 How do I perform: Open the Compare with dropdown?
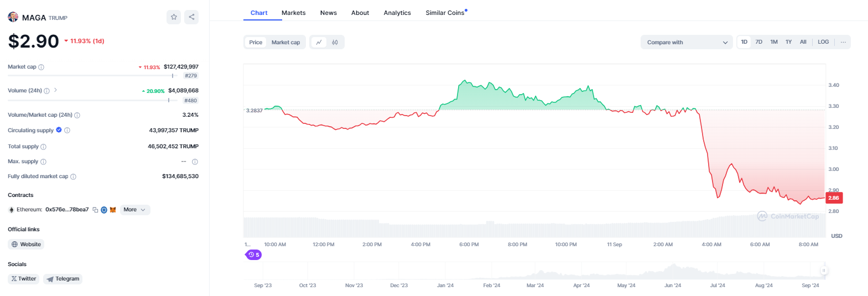[687, 43]
